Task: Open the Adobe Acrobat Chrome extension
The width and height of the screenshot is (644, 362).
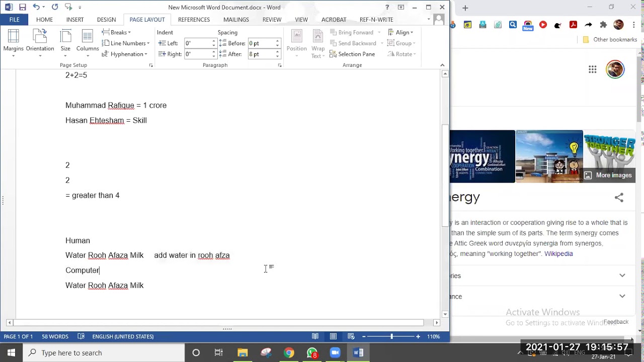Action: point(573,25)
